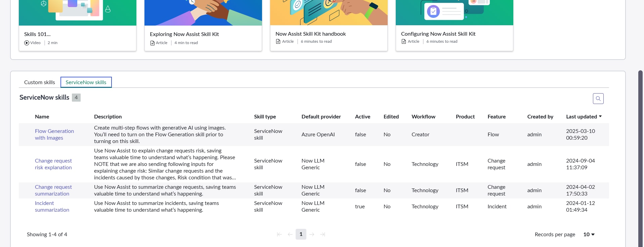The image size is (644, 247).
Task: Click the previous page arrow icon
Action: [x=290, y=234]
